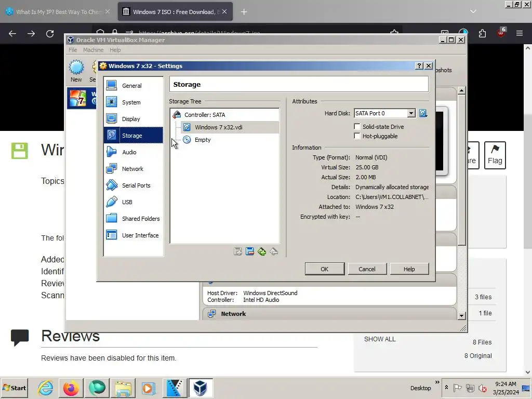
Task: Select the Storage settings category
Action: tap(134, 136)
